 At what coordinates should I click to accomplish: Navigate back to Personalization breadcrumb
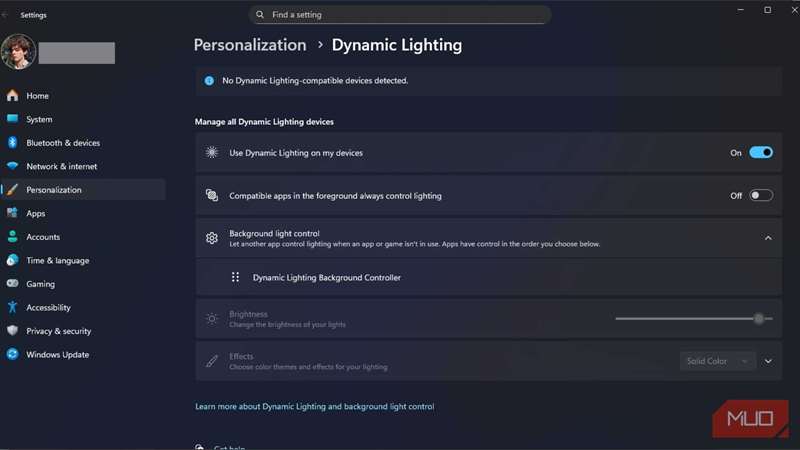[250, 45]
